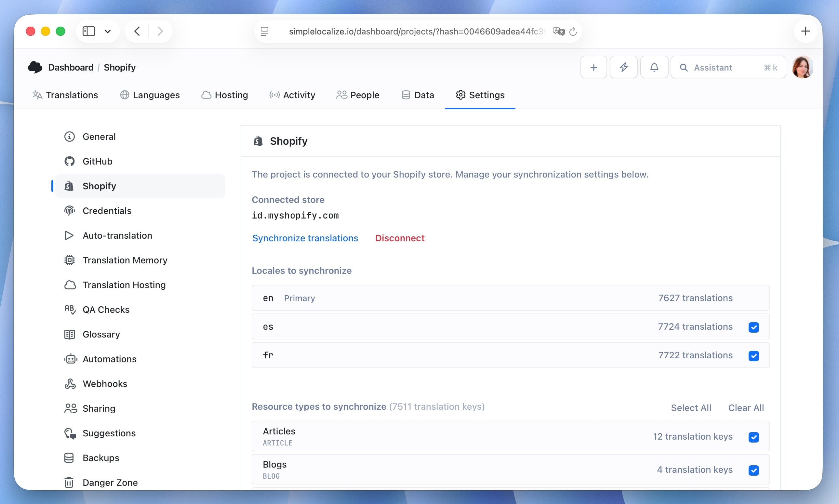The image size is (839, 504).
Task: Click the browser address bar
Action: coord(417,31)
